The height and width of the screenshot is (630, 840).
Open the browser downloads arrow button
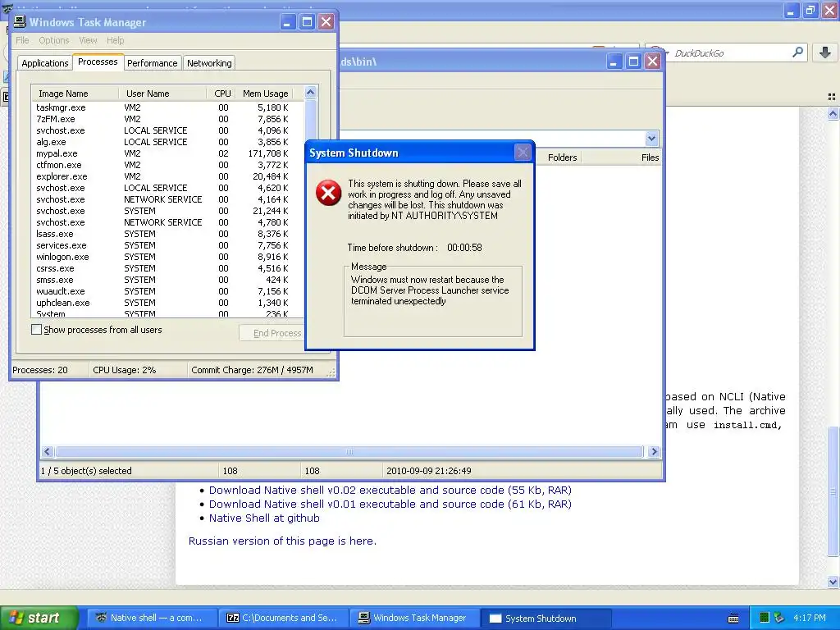pos(825,52)
